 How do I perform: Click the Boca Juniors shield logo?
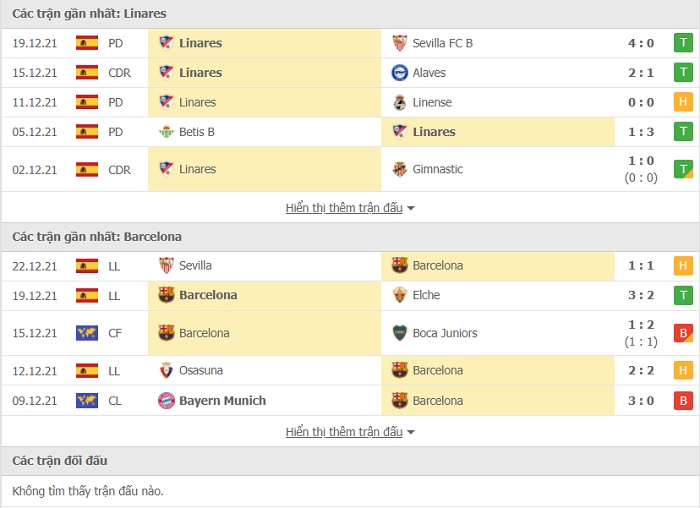400,333
